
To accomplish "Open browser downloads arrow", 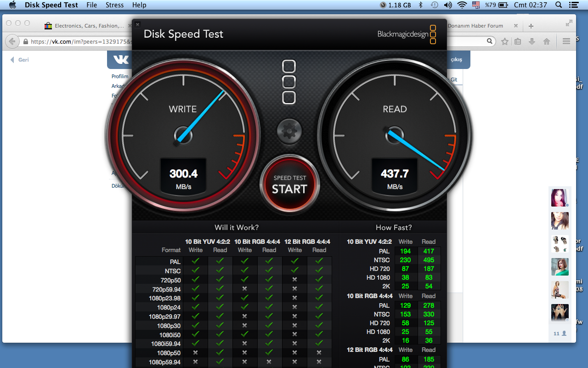I will 532,41.
